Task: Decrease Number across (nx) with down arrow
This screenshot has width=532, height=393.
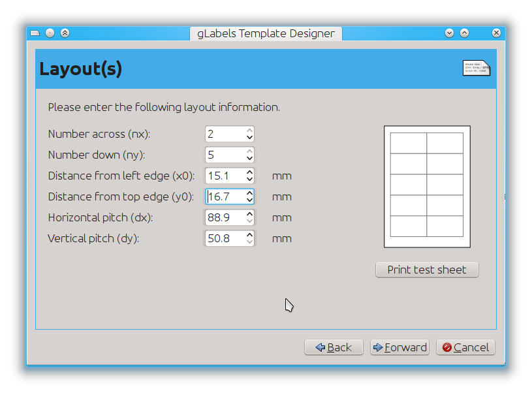Action: [250, 138]
